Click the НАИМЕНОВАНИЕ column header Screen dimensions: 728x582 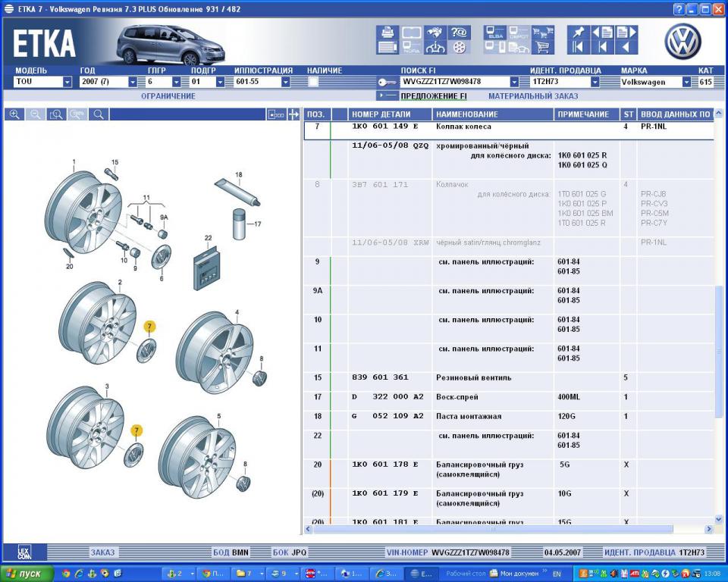(493, 114)
